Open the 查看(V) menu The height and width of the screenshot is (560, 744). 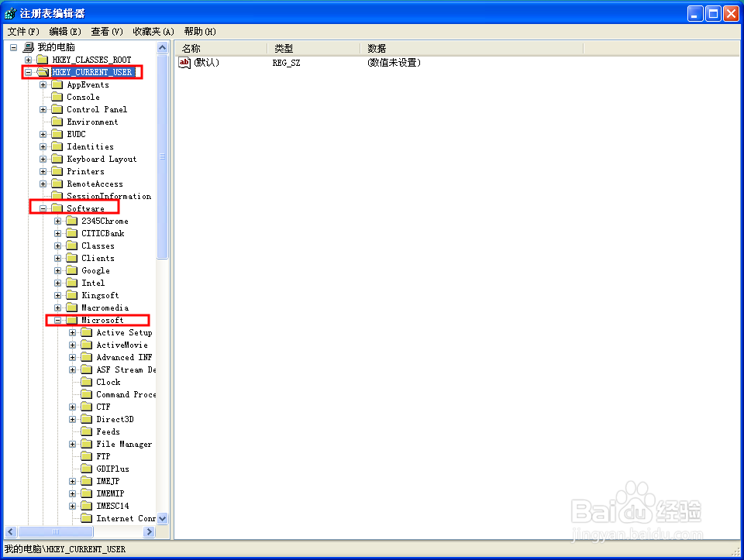tap(107, 32)
